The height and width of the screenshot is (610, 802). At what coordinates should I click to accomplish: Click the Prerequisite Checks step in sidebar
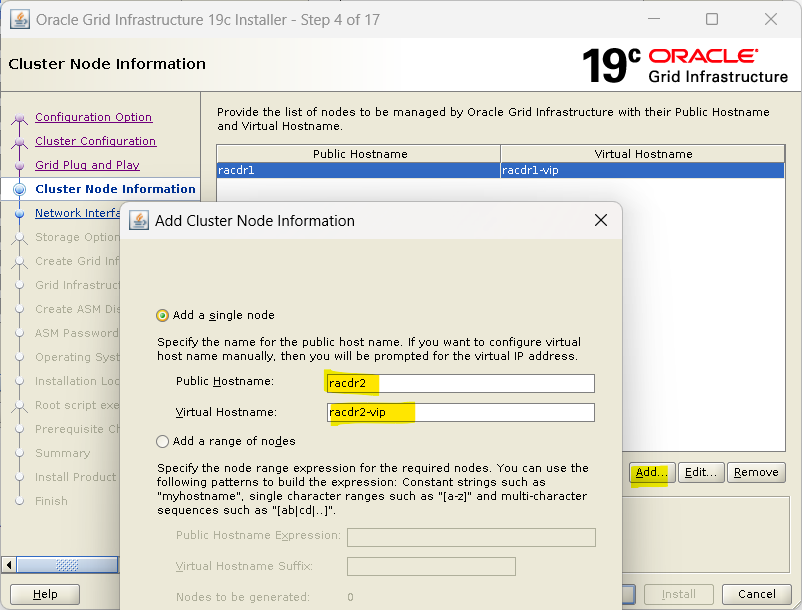pyautogui.click(x=77, y=429)
